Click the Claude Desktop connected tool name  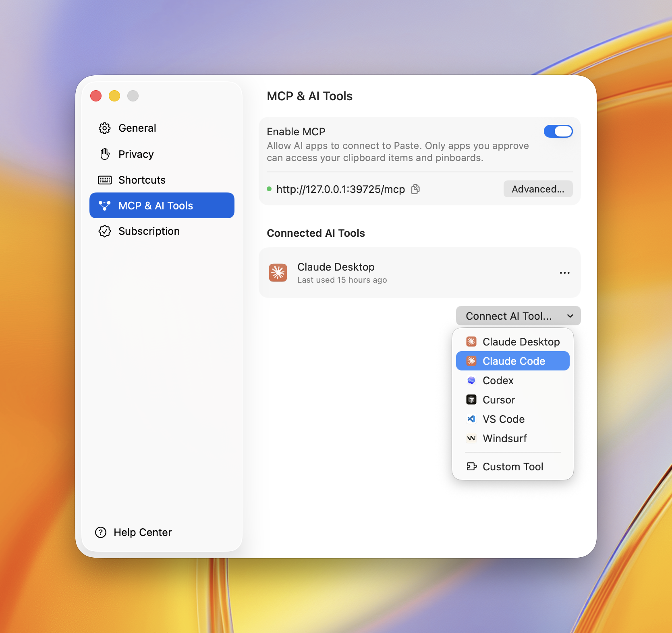336,267
